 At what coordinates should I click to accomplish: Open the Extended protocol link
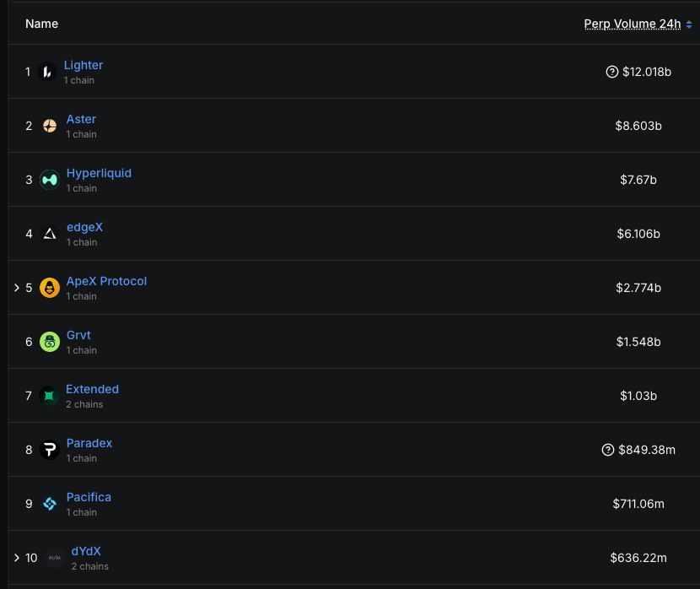pos(92,389)
